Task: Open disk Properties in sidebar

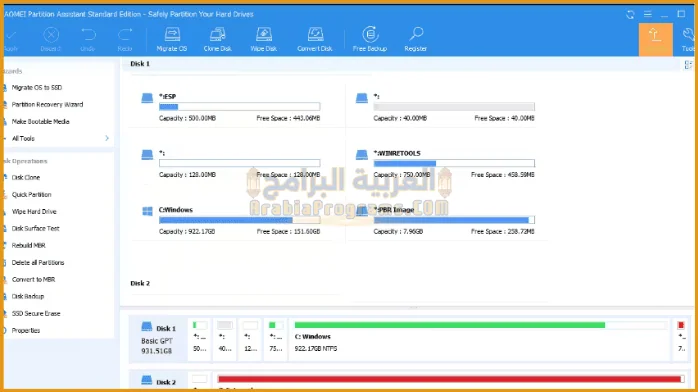Action: click(26, 331)
